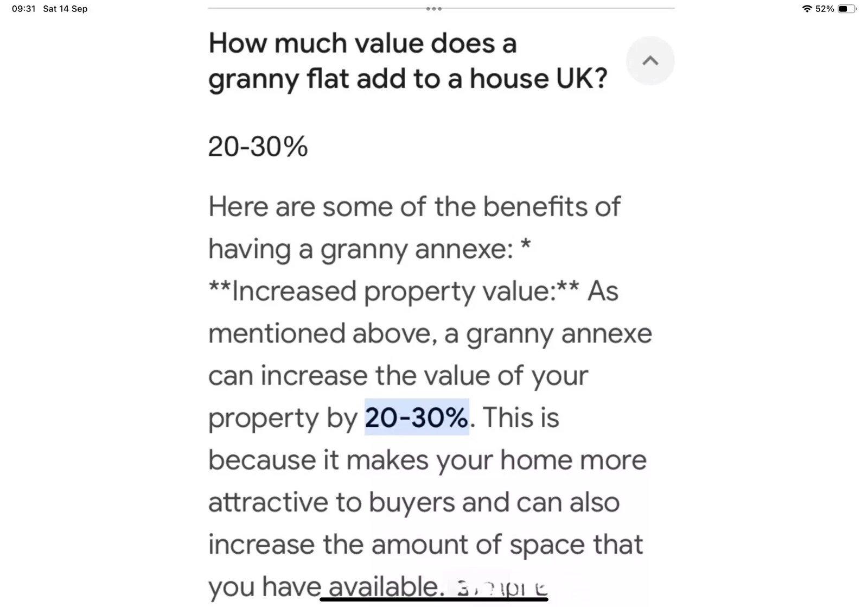Click the underlined word "available."
This screenshot has width=868, height=607.
386,586
